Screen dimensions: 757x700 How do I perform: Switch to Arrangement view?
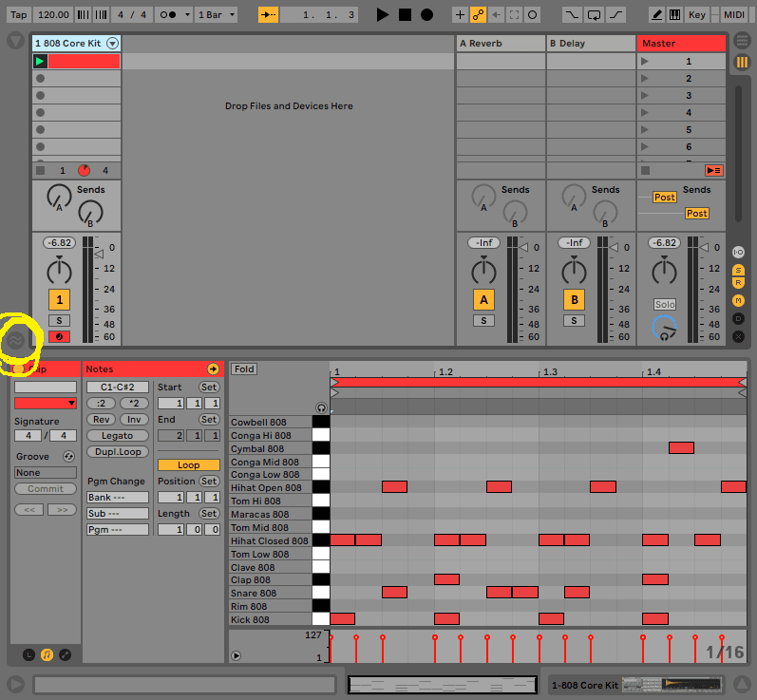(x=742, y=41)
